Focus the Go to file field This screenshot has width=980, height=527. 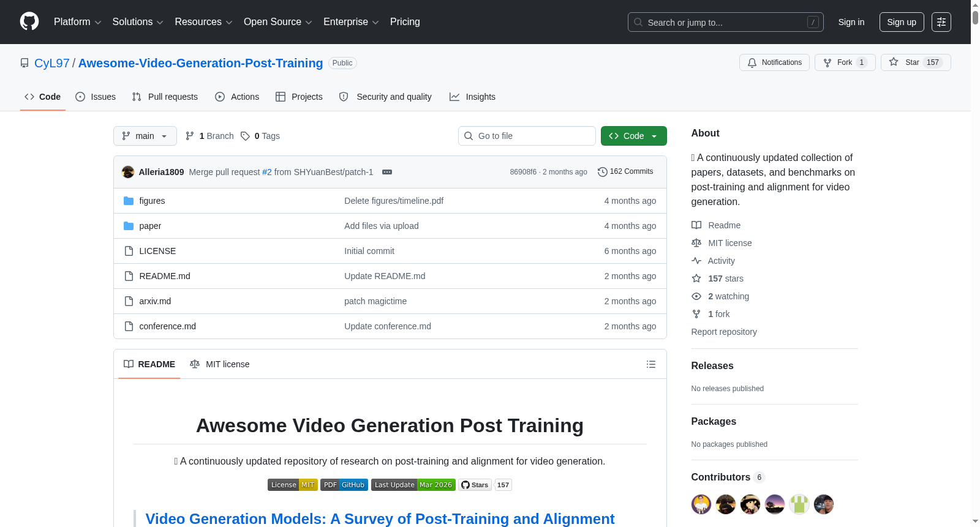point(527,136)
